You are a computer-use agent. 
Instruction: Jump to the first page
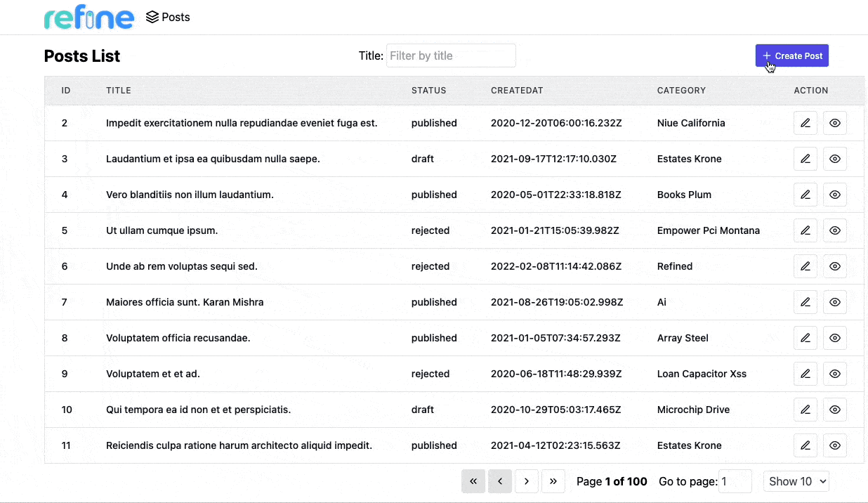point(473,481)
